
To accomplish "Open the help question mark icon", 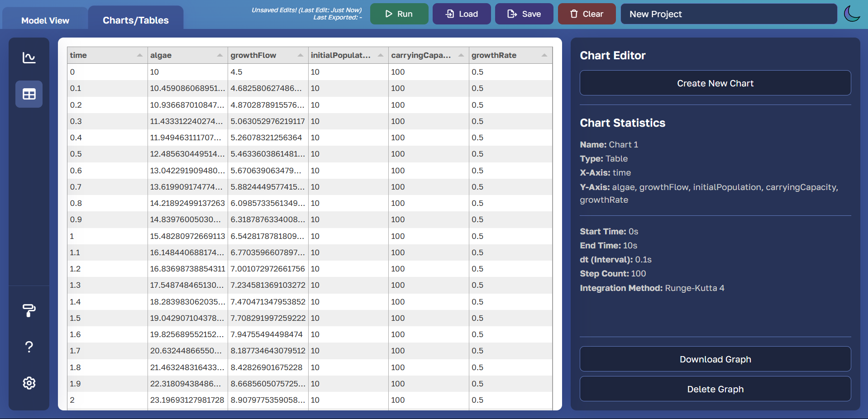I will [29, 347].
